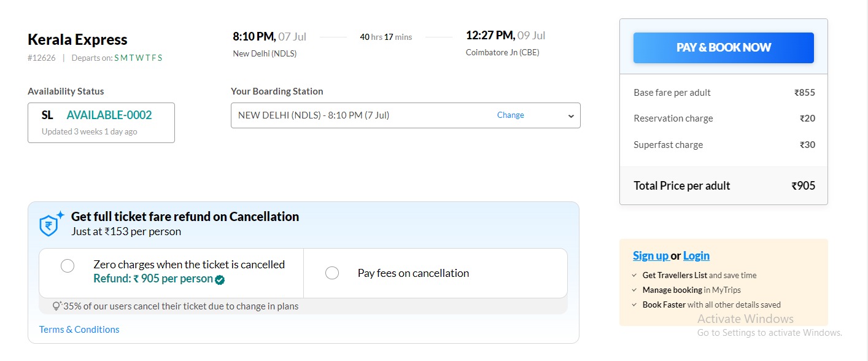Open the Terms & Conditions link
Image resolution: width=868 pixels, height=361 pixels.
pyautogui.click(x=79, y=330)
